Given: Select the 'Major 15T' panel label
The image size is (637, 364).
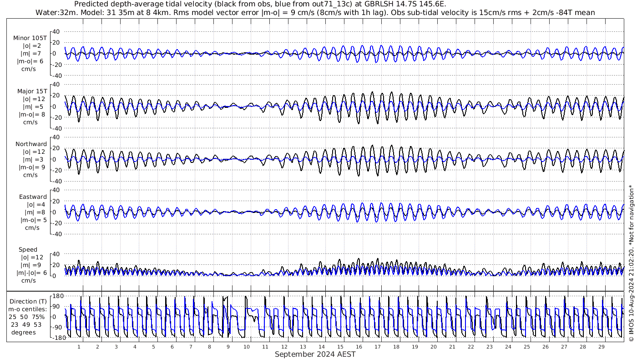Looking at the screenshot, I should pyautogui.click(x=32, y=91).
